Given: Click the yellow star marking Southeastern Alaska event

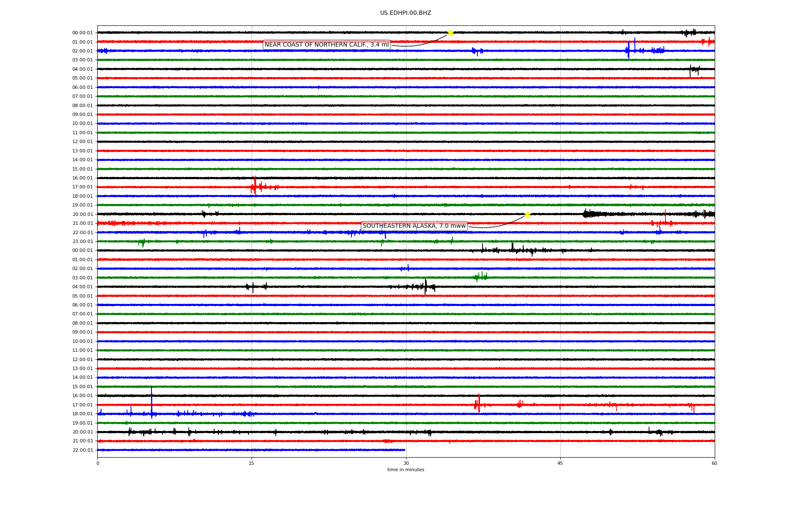Looking at the screenshot, I should (x=527, y=214).
